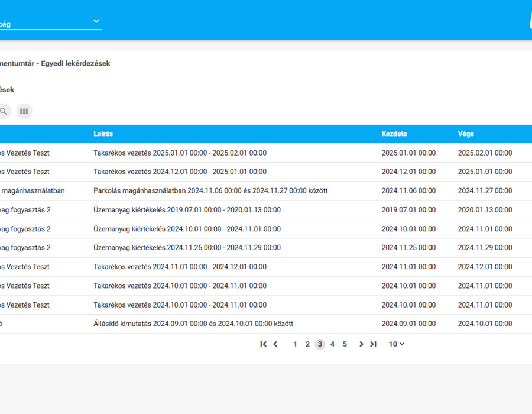Go to the next page
532x414 pixels.
click(x=361, y=344)
